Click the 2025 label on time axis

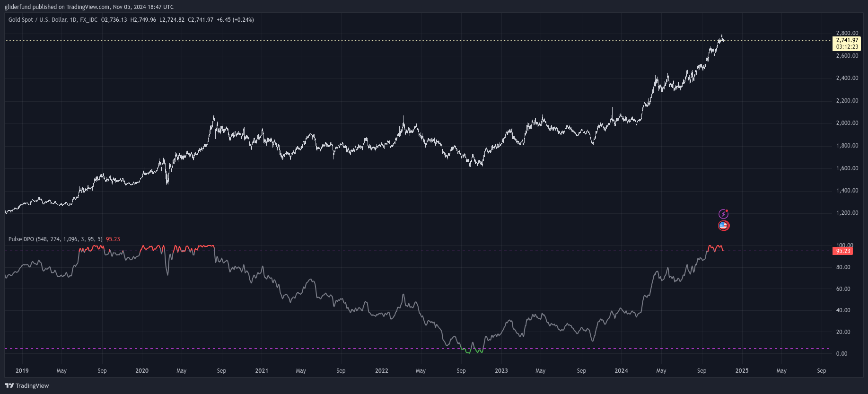tap(742, 371)
